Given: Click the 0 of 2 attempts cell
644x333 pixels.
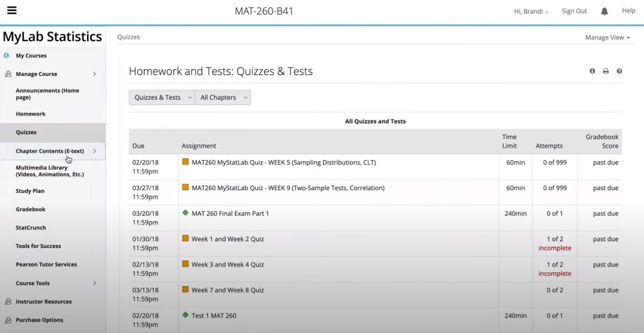Looking at the screenshot, I should (555, 290).
